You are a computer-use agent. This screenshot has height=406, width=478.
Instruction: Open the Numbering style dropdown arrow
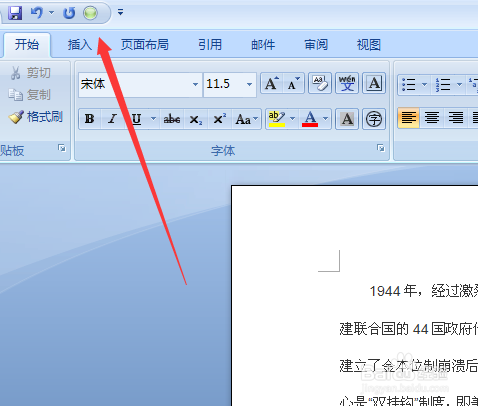(459, 84)
